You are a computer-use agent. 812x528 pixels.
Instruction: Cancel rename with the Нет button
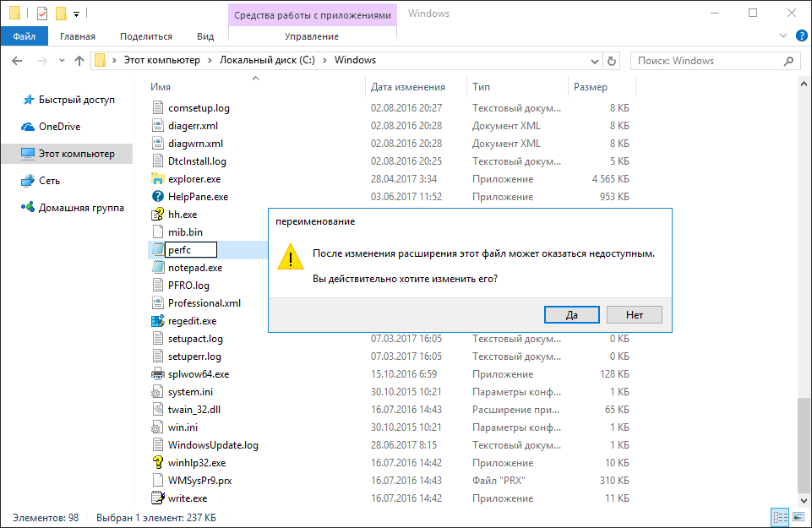click(635, 315)
